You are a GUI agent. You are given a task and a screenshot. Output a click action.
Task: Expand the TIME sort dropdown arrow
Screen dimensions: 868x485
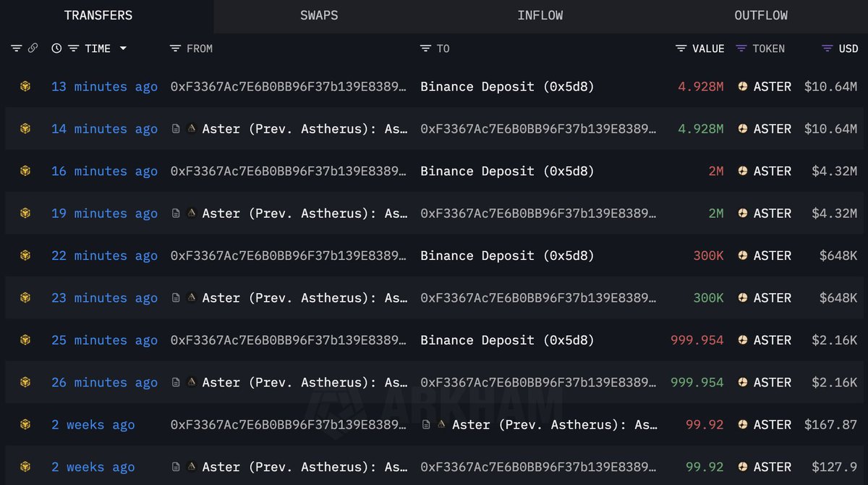123,48
